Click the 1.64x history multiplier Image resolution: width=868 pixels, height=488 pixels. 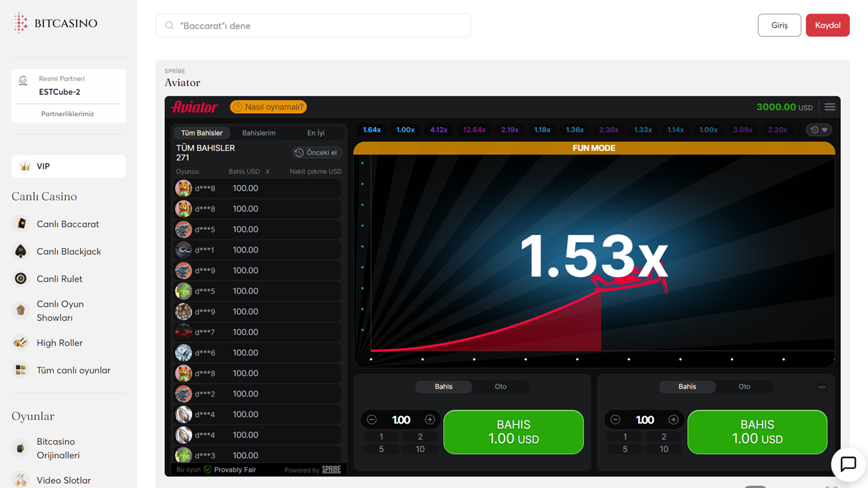pos(372,129)
